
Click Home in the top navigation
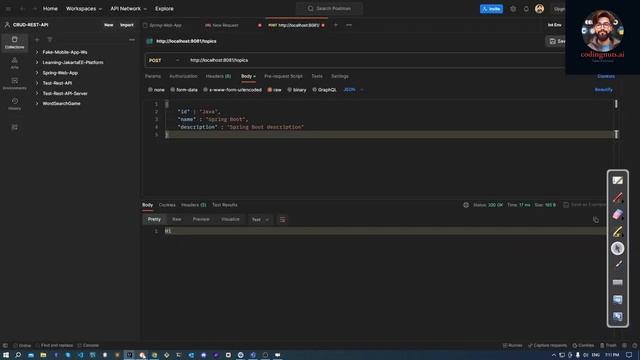tap(50, 9)
